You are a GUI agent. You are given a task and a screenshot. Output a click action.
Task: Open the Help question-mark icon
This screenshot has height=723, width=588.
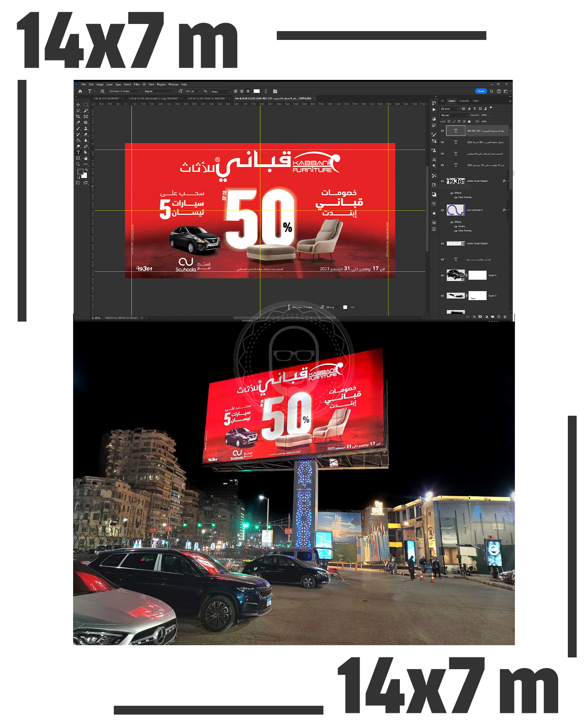click(499, 91)
